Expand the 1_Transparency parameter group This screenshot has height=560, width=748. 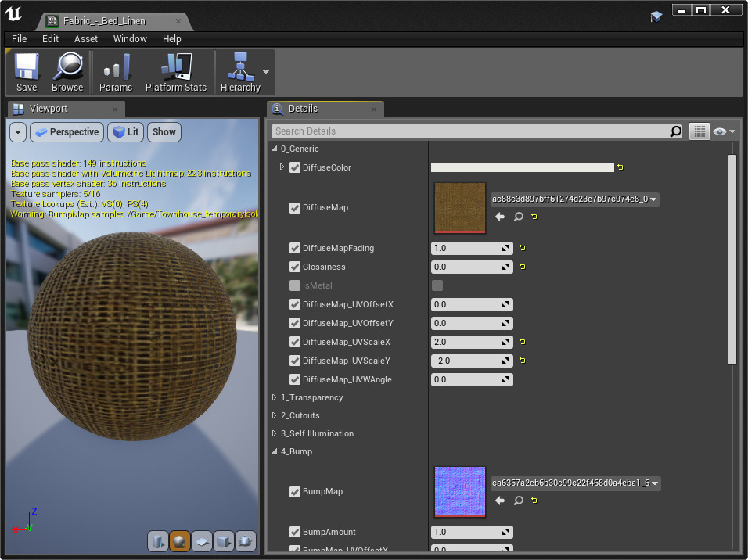coord(275,397)
